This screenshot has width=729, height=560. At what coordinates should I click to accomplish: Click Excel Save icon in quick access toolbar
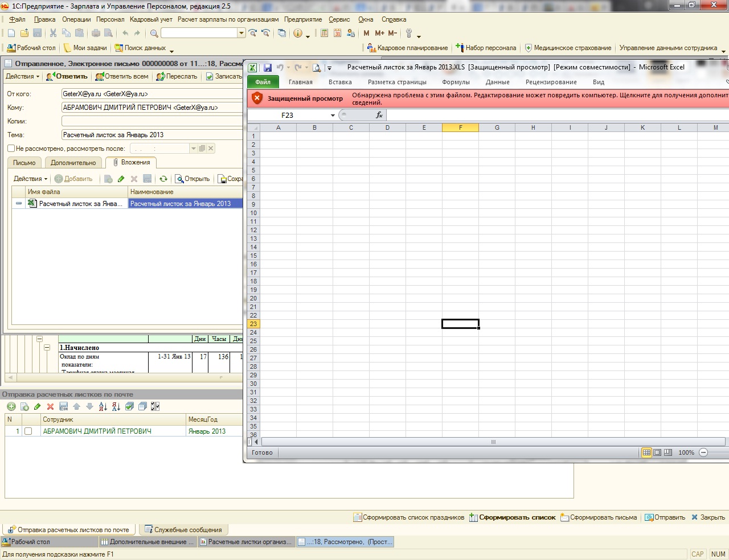[x=267, y=68]
